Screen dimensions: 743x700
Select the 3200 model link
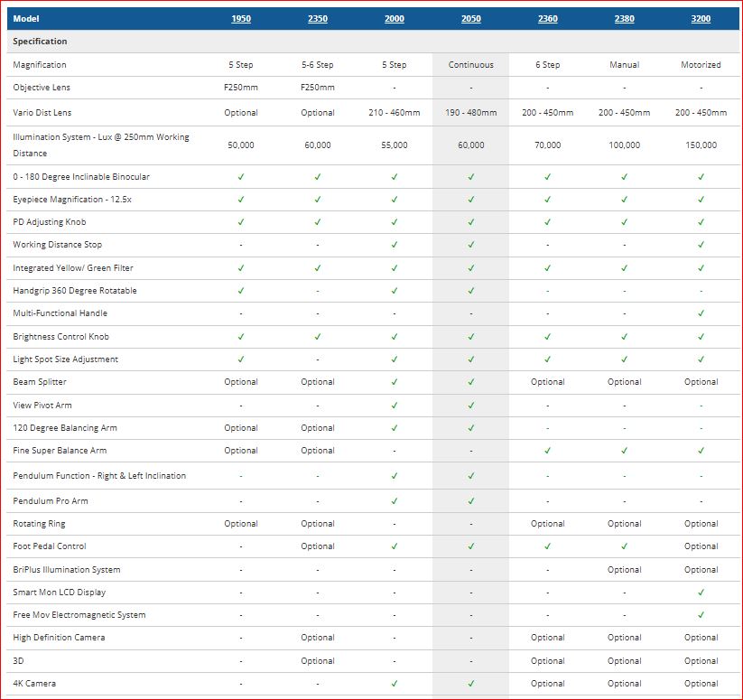(x=701, y=19)
